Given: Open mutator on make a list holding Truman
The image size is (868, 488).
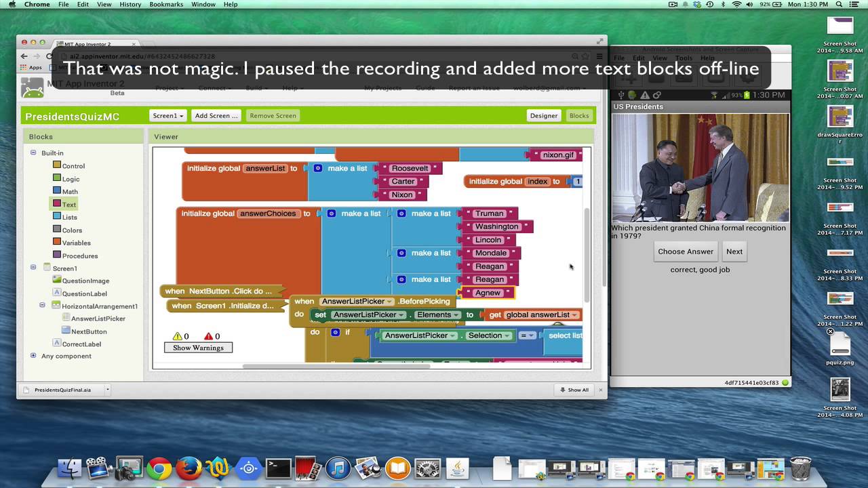Looking at the screenshot, I should coord(401,213).
